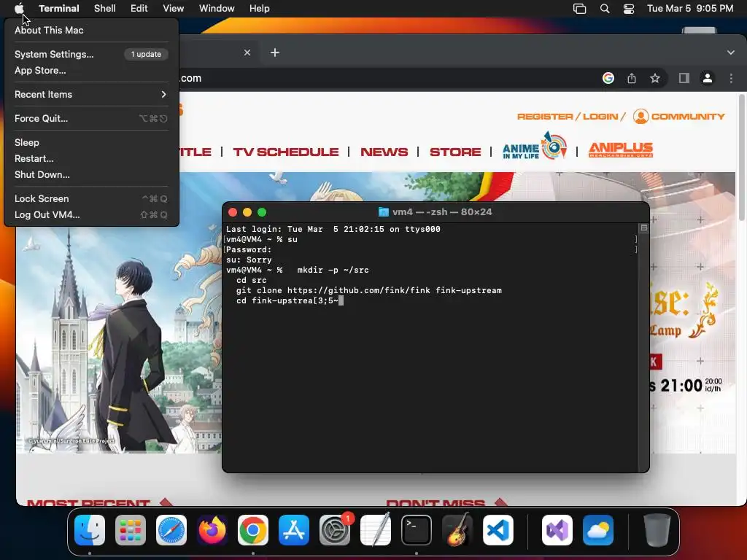747x560 pixels.
Task: Open TextEdit from the Dock
Action: click(376, 530)
